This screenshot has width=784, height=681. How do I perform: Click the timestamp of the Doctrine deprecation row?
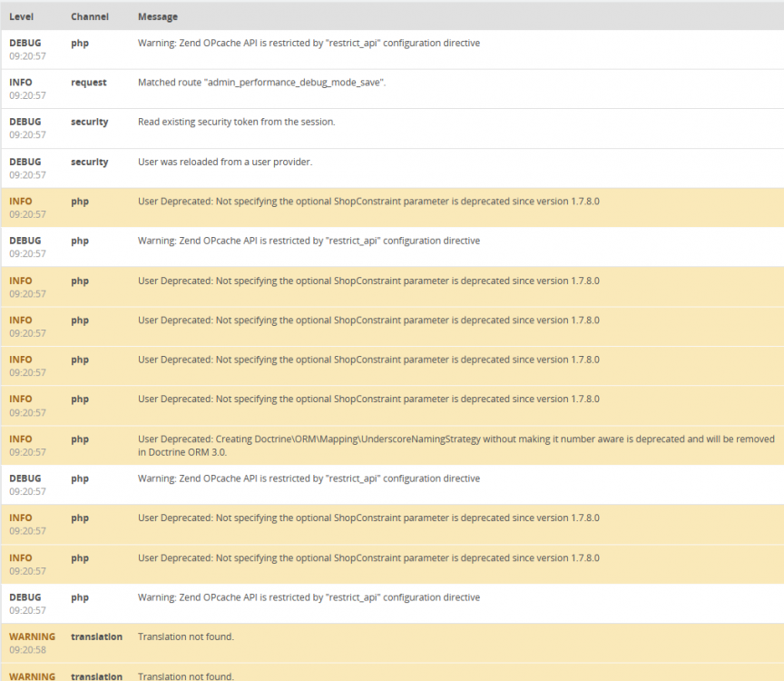pyautogui.click(x=27, y=452)
